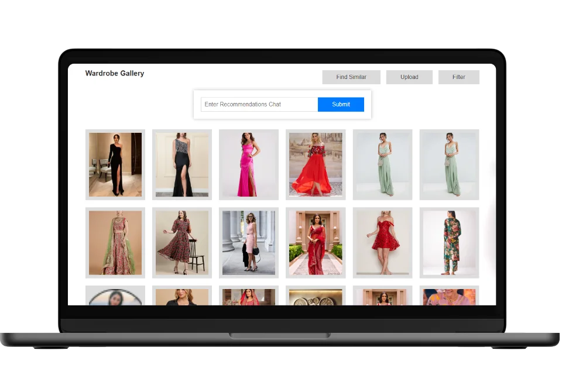The width and height of the screenshot is (562, 392).
Task: Open the Filter options
Action: pyautogui.click(x=459, y=77)
